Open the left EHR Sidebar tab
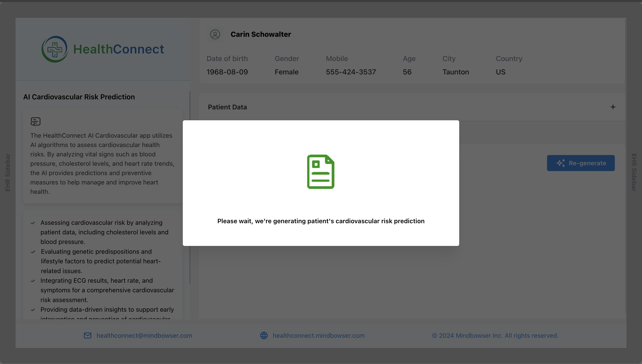The image size is (642, 364). coord(8,172)
